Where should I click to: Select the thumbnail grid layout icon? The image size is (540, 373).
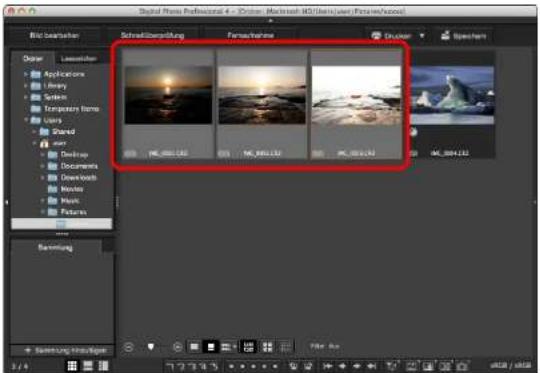(72, 366)
